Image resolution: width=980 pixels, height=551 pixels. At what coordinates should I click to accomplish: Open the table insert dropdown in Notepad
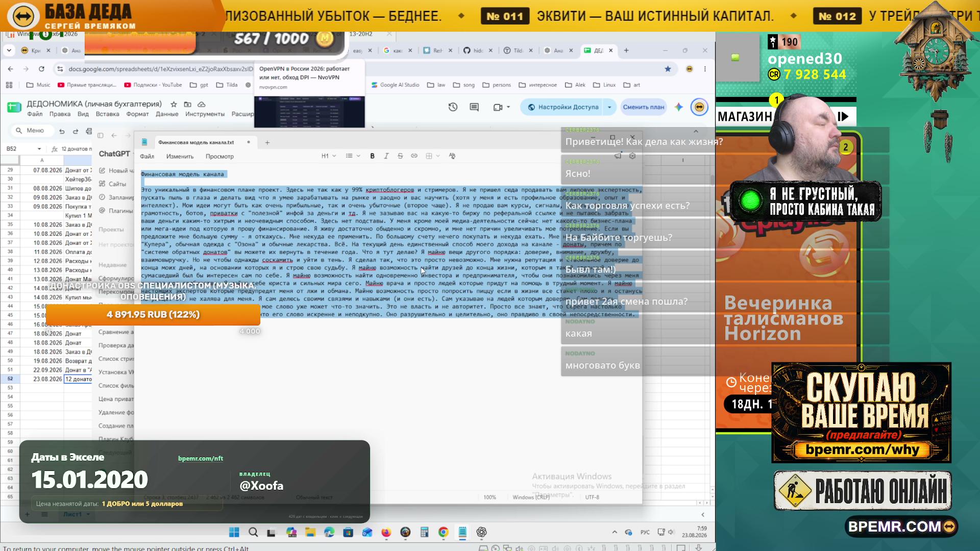click(x=433, y=156)
